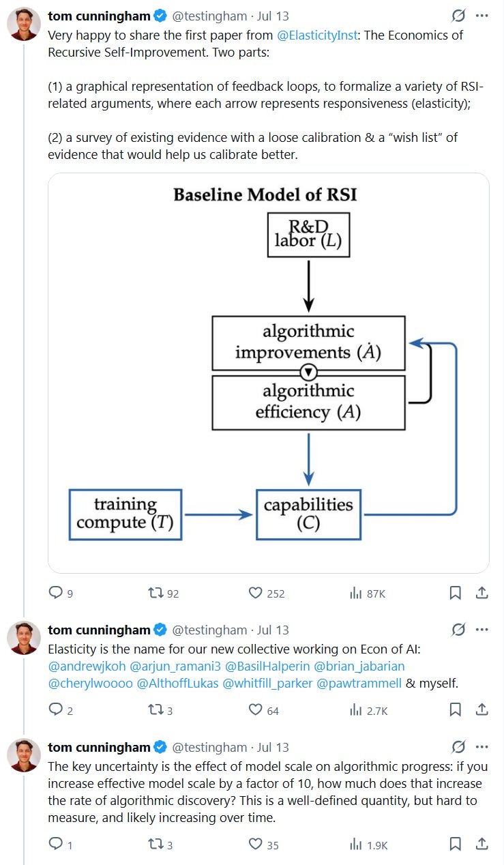
Task: Open Grok icon on the first tweet
Action: 459,16
